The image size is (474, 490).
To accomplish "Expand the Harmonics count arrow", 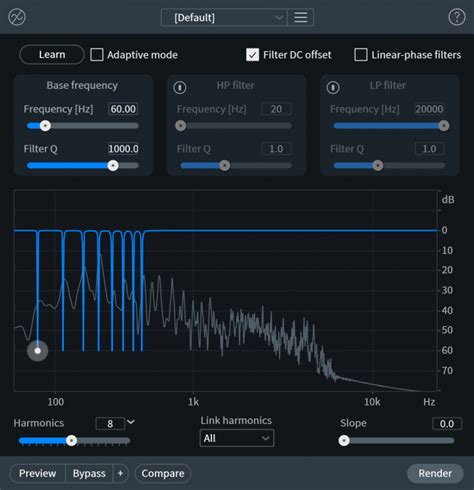I will [x=131, y=422].
